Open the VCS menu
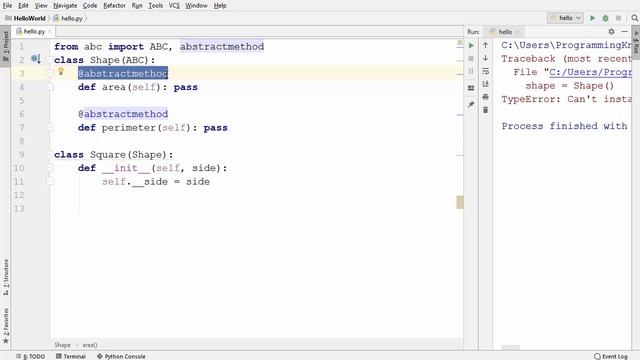This screenshot has width=640, height=360. [174, 5]
